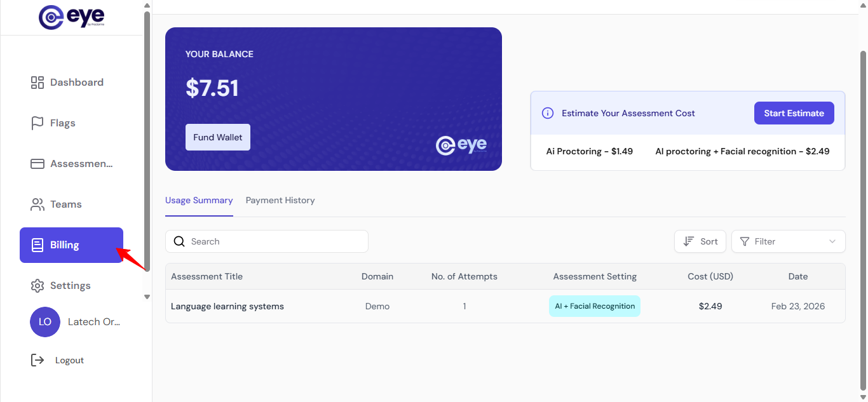Click the Sort button
The image size is (868, 402).
coord(700,241)
